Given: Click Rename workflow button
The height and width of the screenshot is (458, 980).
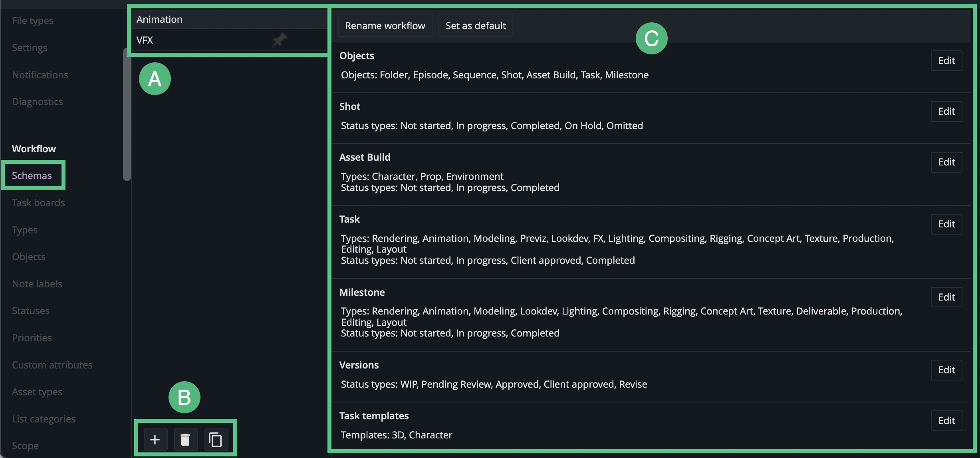Looking at the screenshot, I should 385,26.
